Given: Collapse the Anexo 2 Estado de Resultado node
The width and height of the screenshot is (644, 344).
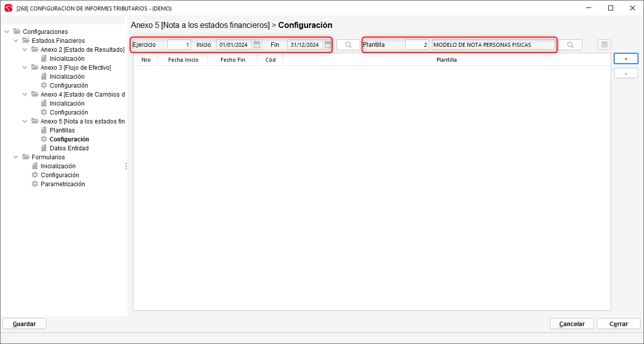Looking at the screenshot, I should coord(25,50).
